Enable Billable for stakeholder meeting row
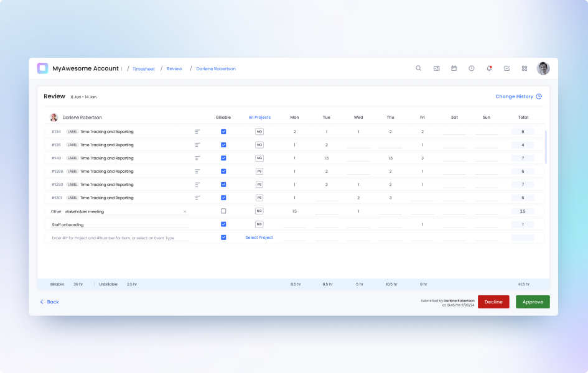588x373 pixels. pos(223,211)
